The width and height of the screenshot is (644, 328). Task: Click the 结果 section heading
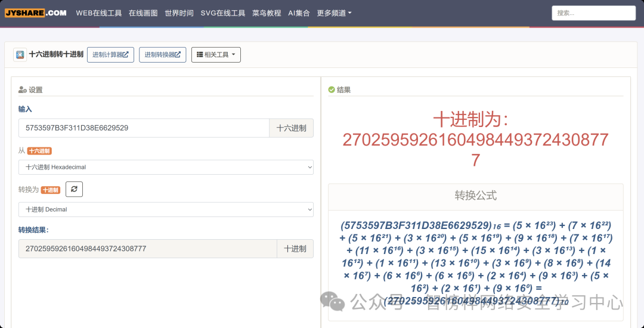coord(340,90)
